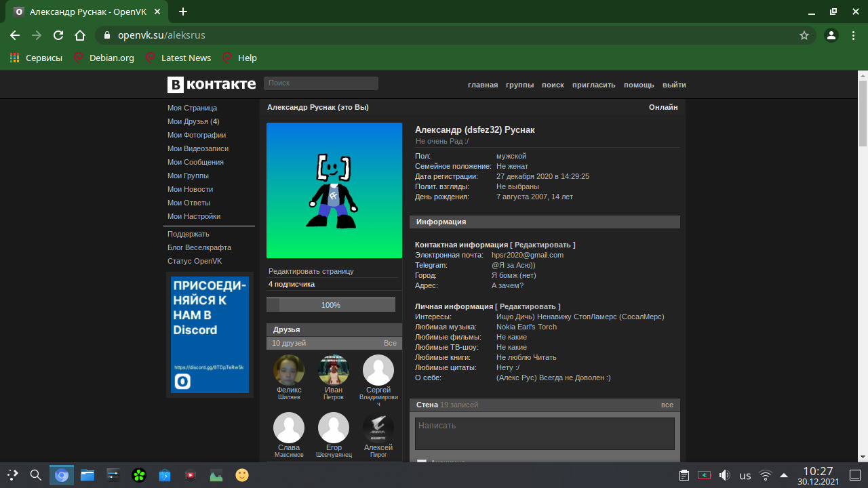
Task: Open friend Феликс's avatar thumbnail
Action: 289,370
